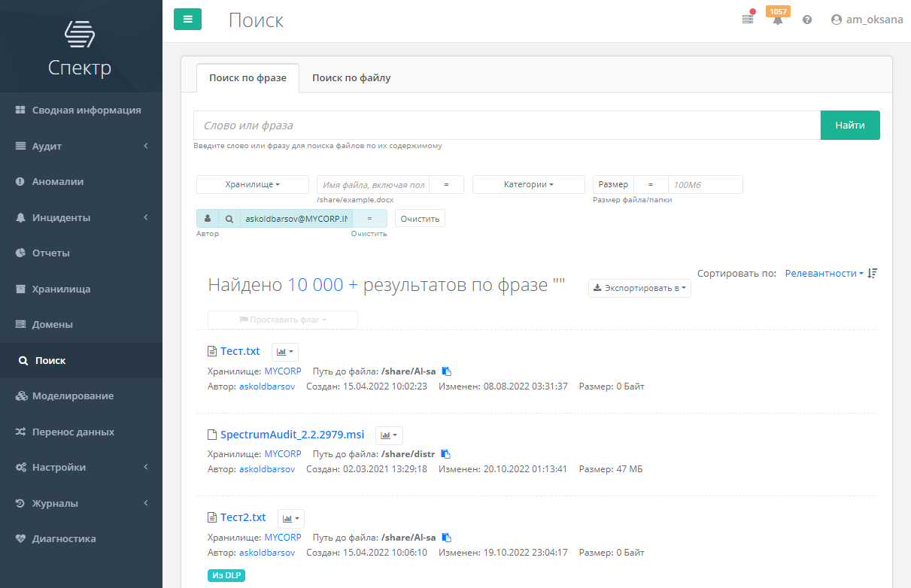Open the Экспортировать в dropdown
Screen dimensions: 911x588
coord(639,288)
